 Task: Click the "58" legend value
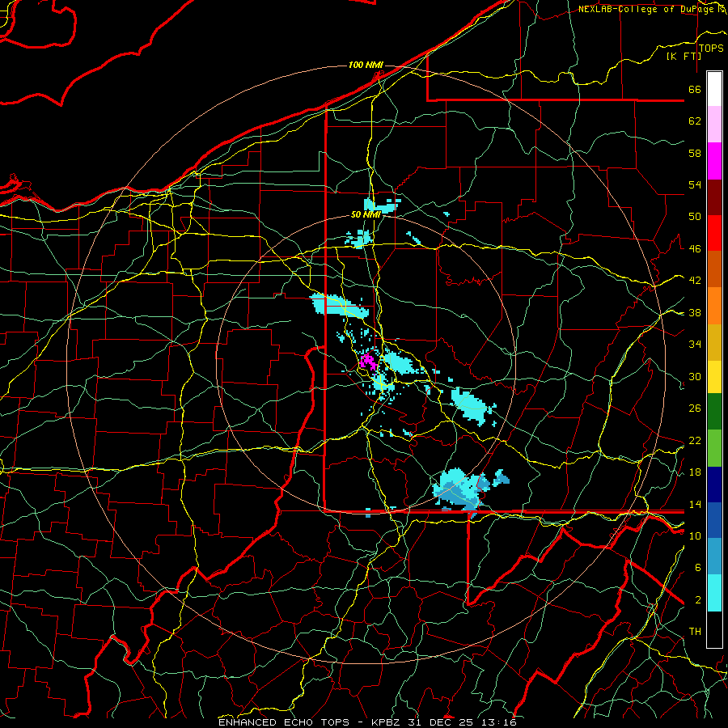(695, 153)
